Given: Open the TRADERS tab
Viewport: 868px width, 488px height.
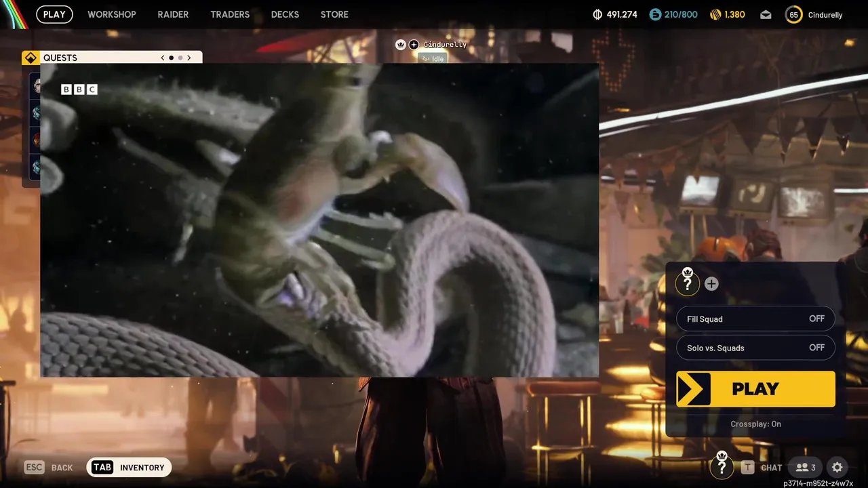Looking at the screenshot, I should point(230,14).
